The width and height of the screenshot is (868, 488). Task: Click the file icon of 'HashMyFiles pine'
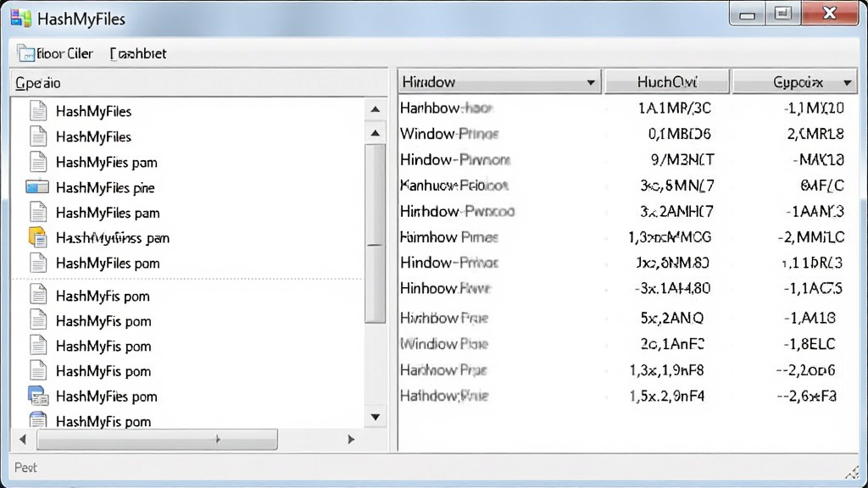click(37, 187)
